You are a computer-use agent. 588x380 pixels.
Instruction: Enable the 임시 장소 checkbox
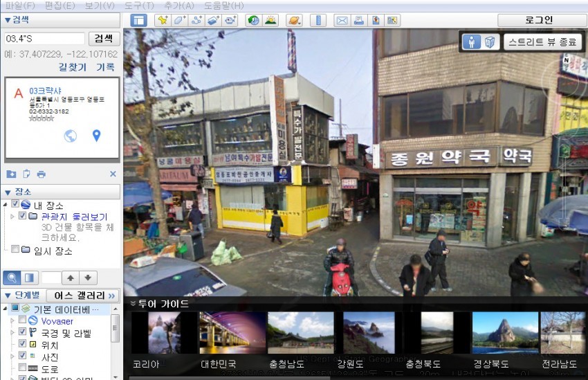[15, 249]
